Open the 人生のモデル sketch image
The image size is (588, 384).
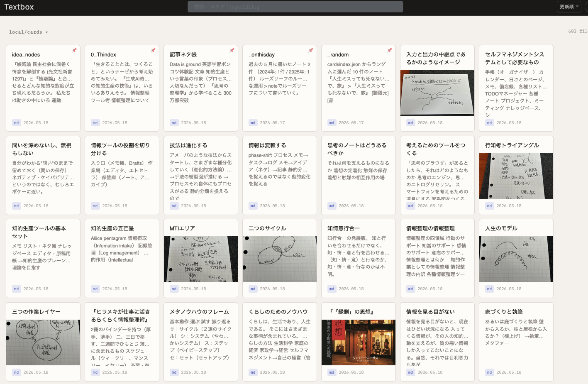click(516, 259)
